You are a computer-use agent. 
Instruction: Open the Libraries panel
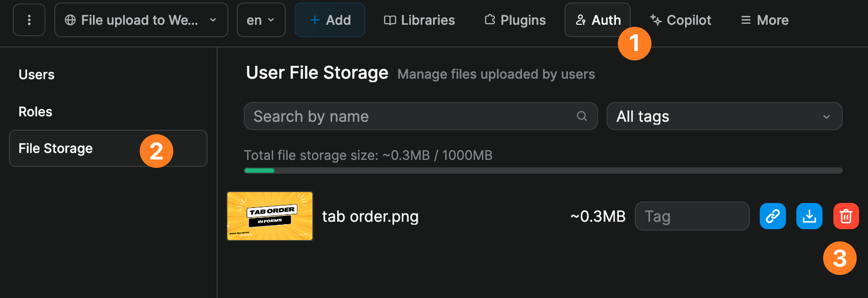pos(419,20)
